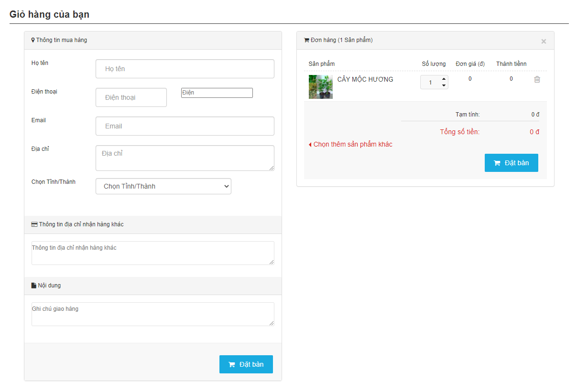The width and height of the screenshot is (577, 392).
Task: Click the map pin icon beside Thông tin mua hàng
Action: [x=33, y=41]
